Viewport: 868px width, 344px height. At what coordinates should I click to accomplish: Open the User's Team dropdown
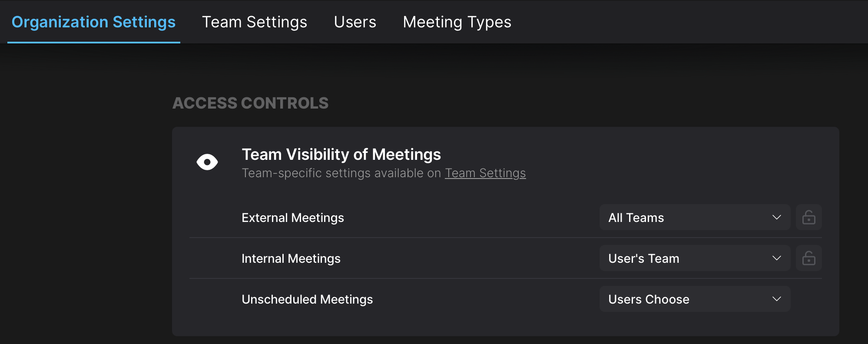click(x=695, y=258)
